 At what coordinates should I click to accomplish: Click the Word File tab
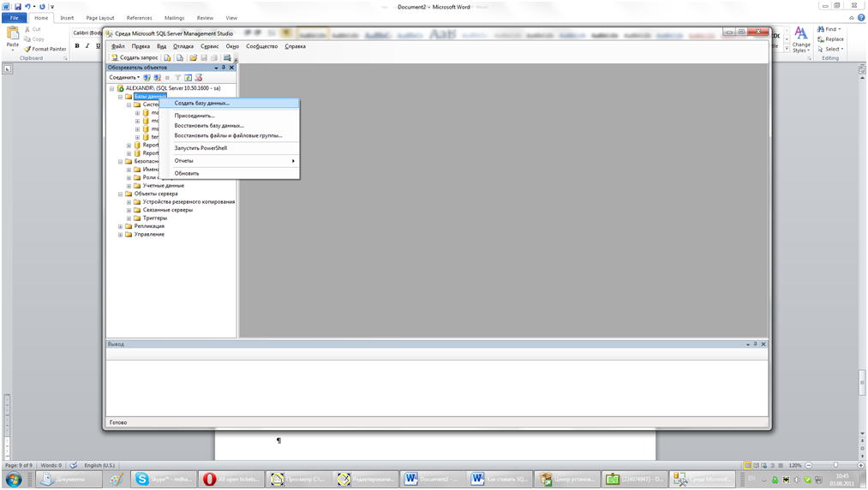coord(15,18)
